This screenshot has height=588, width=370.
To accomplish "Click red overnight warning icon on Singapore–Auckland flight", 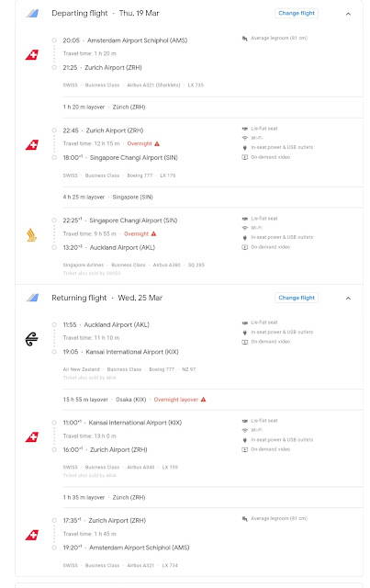I will click(153, 233).
